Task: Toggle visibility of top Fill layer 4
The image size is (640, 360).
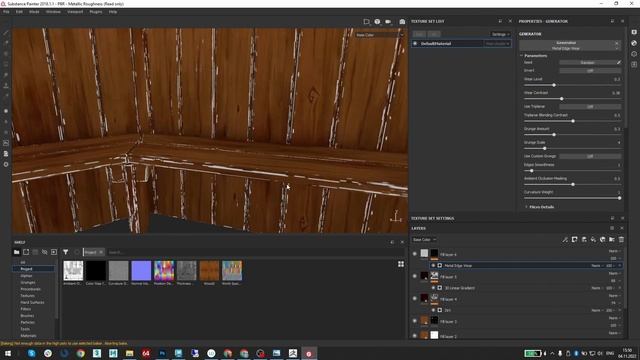Action: coord(415,254)
